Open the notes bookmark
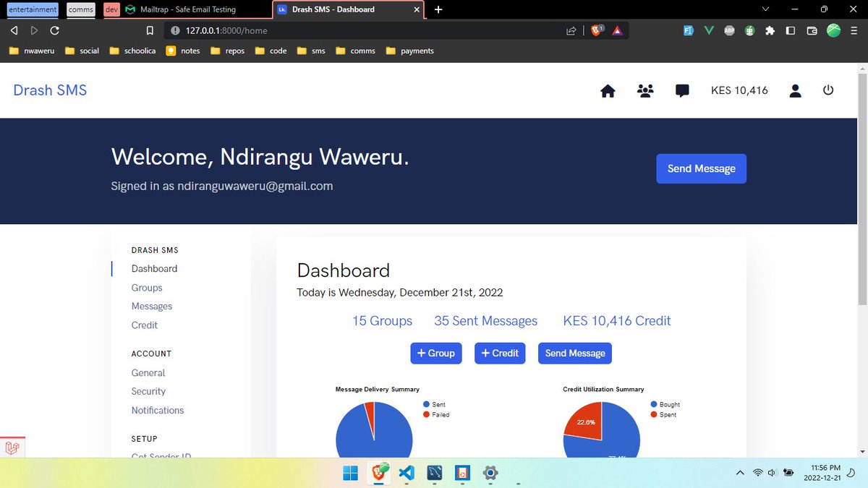This screenshot has width=868, height=488. coord(183,51)
